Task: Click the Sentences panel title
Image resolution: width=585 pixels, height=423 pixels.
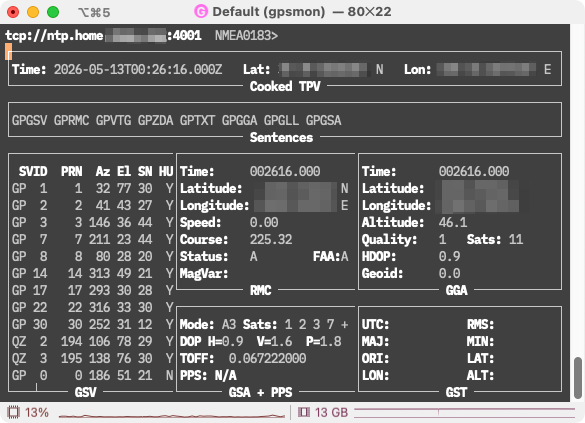Action: click(281, 138)
